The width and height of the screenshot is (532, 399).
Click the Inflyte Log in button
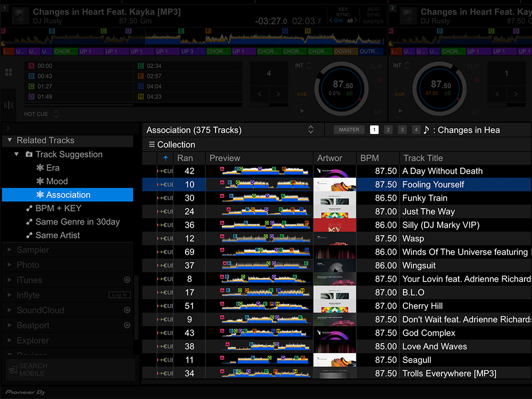(x=119, y=295)
